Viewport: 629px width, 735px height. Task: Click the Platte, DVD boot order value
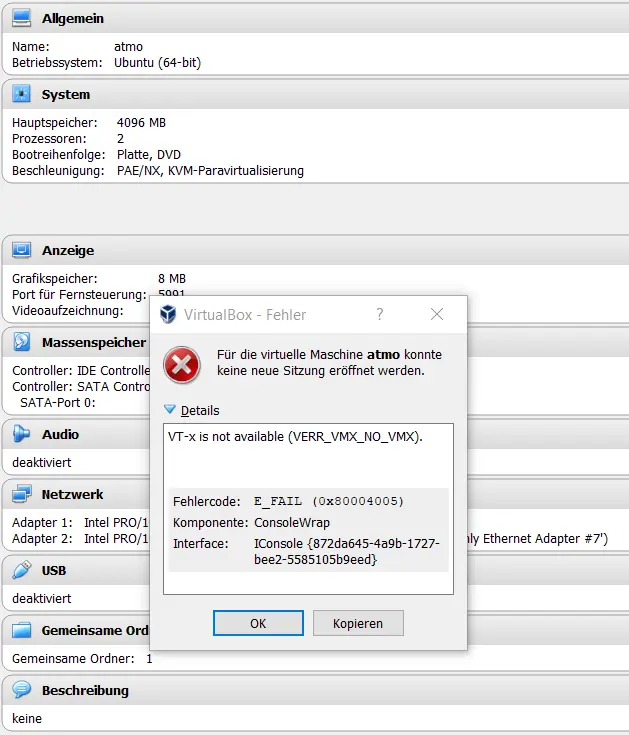(149, 155)
